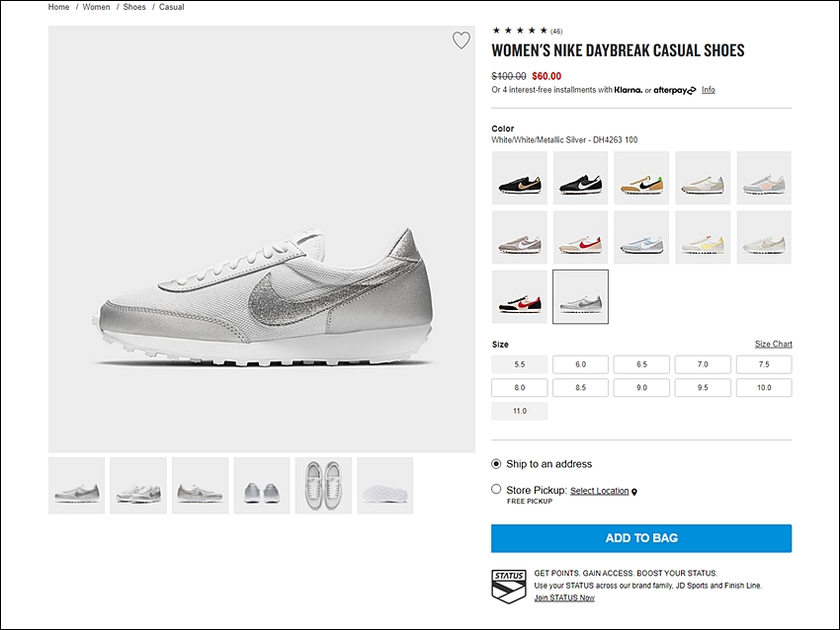Go to Home breadcrumb

pos(58,7)
